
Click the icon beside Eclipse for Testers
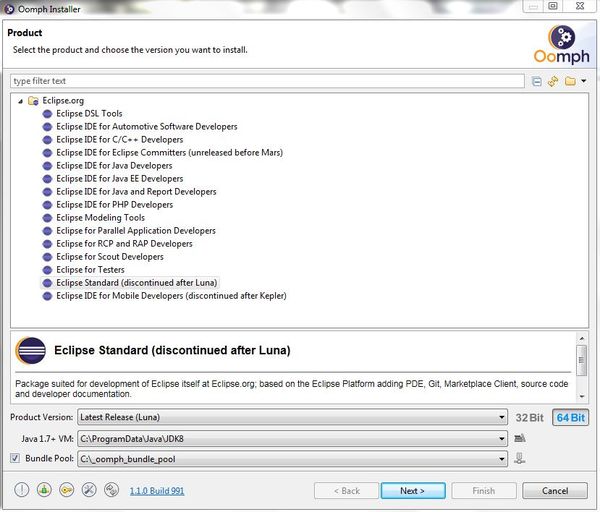pyautogui.click(x=47, y=270)
